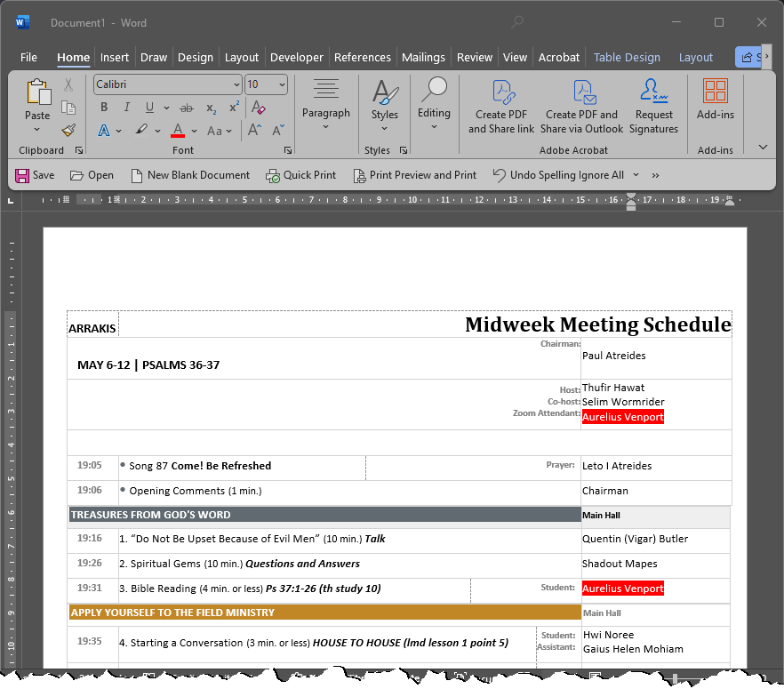Click the Cut scissors icon
784x689 pixels.
click(x=68, y=85)
